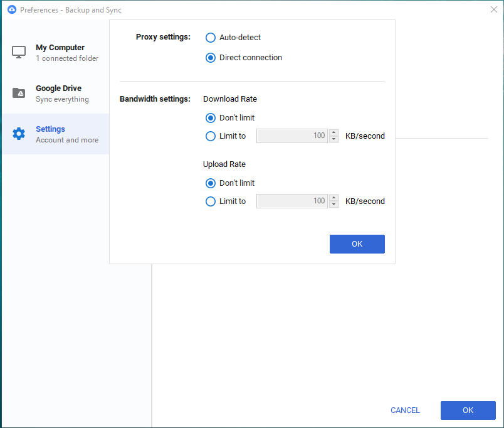The height and width of the screenshot is (428, 504).
Task: Click the CANCEL button in Preferences
Action: pyautogui.click(x=405, y=410)
